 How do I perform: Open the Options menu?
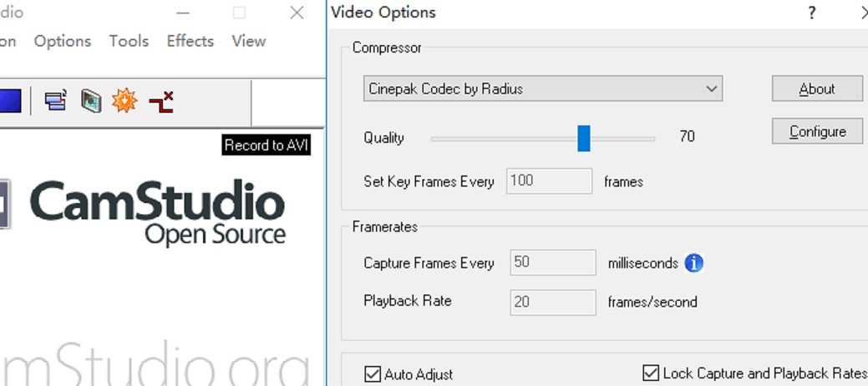click(x=63, y=41)
